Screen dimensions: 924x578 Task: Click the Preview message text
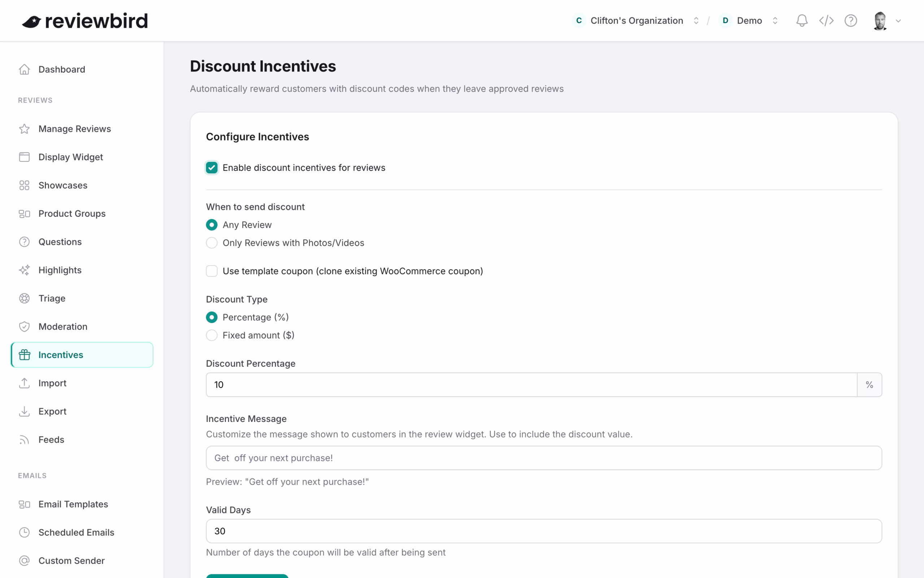(x=287, y=482)
